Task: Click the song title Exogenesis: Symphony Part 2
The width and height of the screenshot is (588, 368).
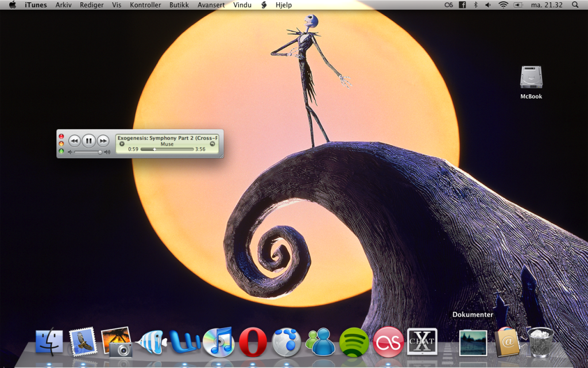Action: click(x=167, y=138)
